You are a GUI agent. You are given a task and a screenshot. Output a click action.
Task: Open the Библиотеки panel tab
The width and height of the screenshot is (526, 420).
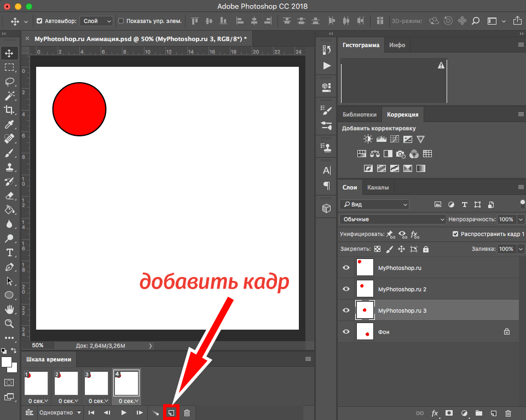tap(360, 114)
